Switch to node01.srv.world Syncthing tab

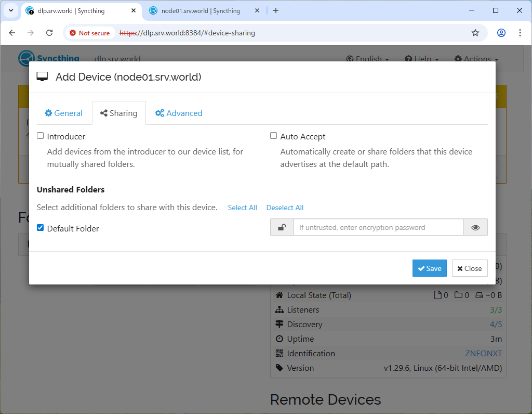pos(200,11)
